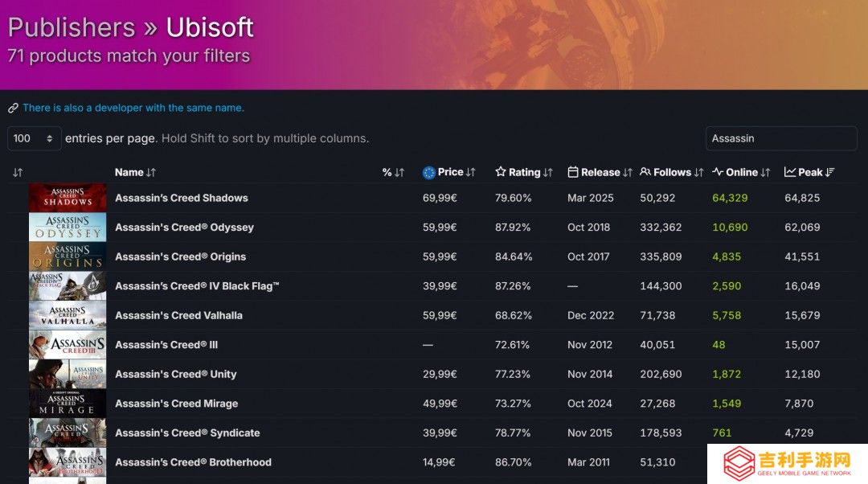868x484 pixels.
Task: Open the Publishers breadcrumb link
Action: click(x=72, y=27)
